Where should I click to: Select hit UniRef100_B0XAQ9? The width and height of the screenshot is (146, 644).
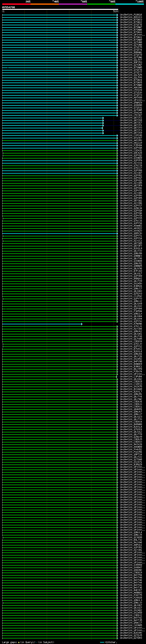tap(131, 389)
